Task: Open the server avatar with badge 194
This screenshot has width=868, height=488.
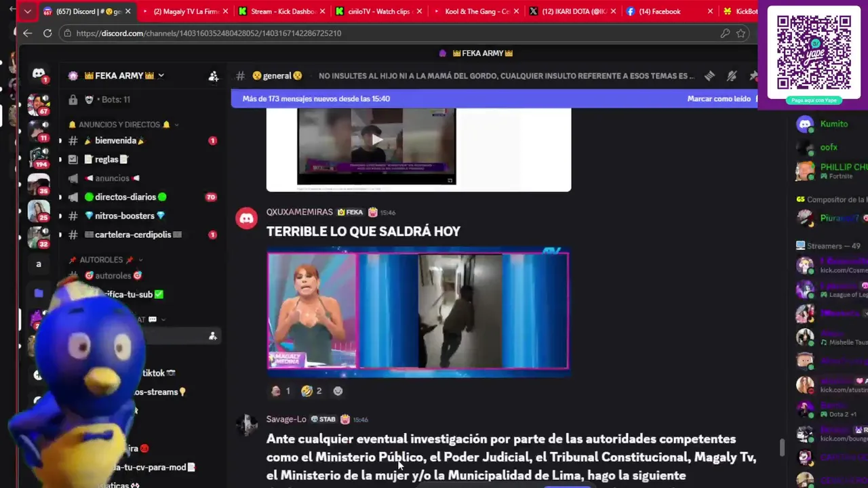Action: (38, 157)
